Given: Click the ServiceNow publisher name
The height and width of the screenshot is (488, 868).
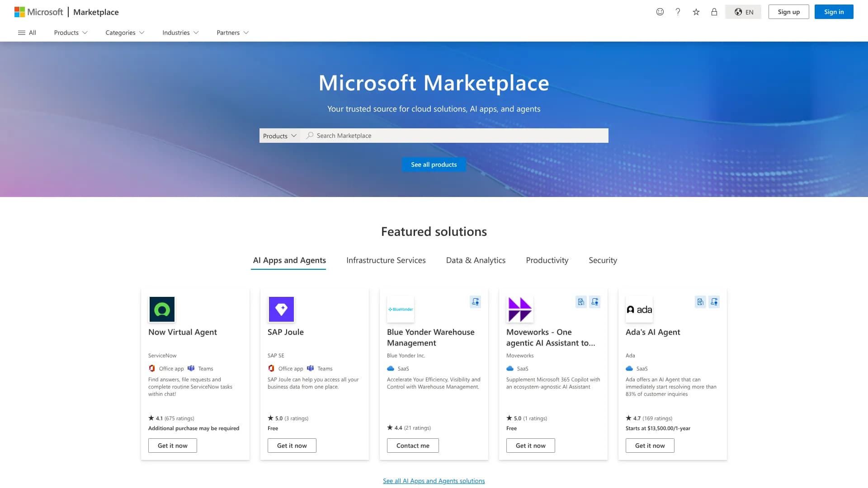Looking at the screenshot, I should coord(162,356).
